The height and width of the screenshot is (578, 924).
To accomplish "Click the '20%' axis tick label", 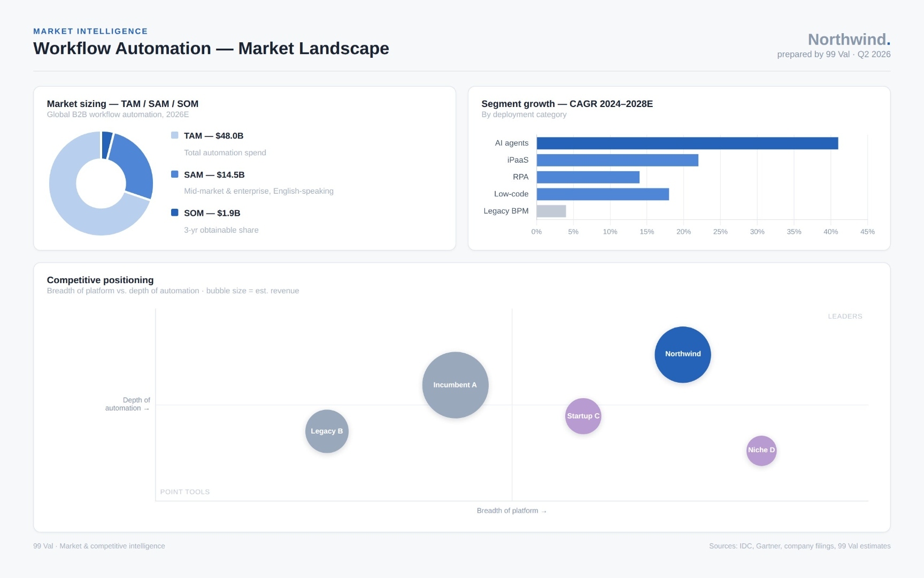I will click(683, 232).
